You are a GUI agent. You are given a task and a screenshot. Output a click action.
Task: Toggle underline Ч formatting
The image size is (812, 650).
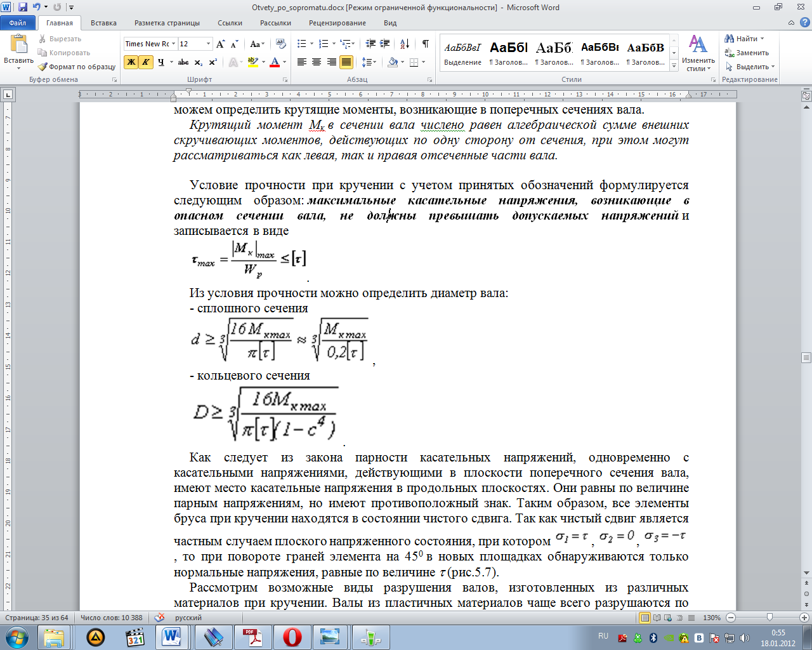click(161, 62)
